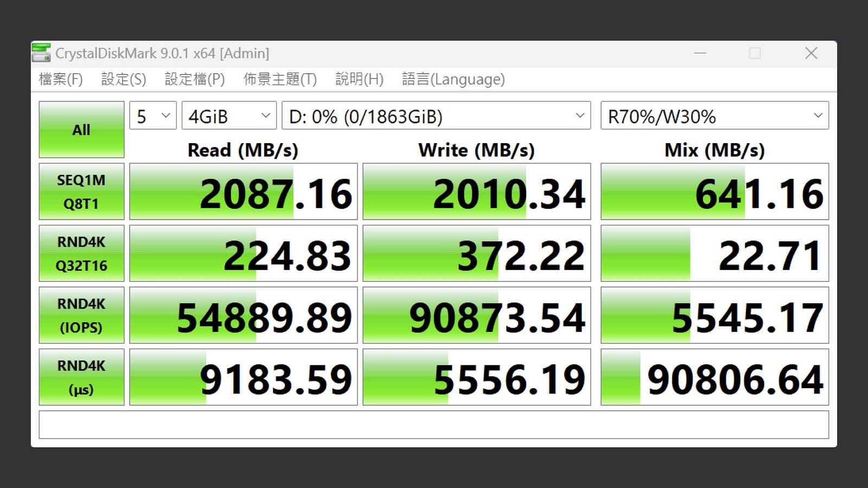Start the RND4K Q32T16 test
868x488 pixels.
coord(81,253)
